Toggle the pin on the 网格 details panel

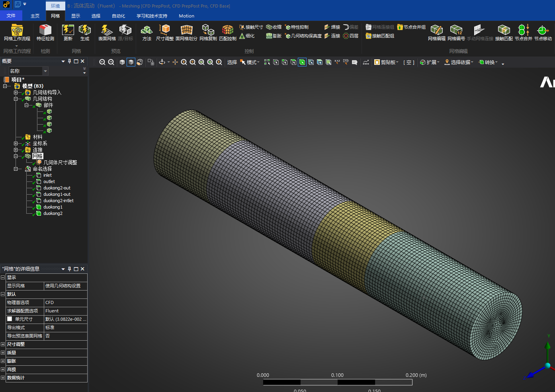pyautogui.click(x=70, y=269)
